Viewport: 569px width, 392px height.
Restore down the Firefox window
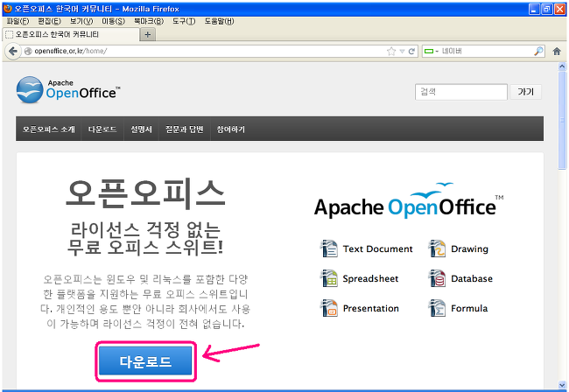tap(546, 9)
